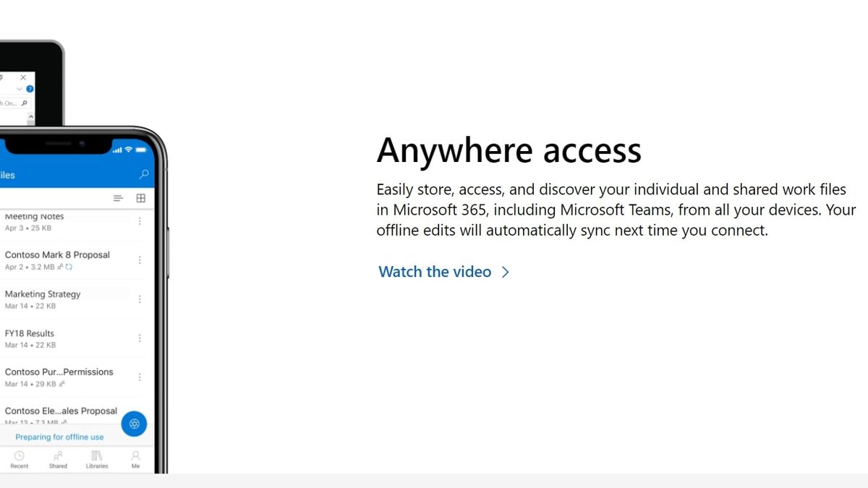Tap the Preparing for offline use notice
This screenshot has height=488, width=868.
point(59,437)
